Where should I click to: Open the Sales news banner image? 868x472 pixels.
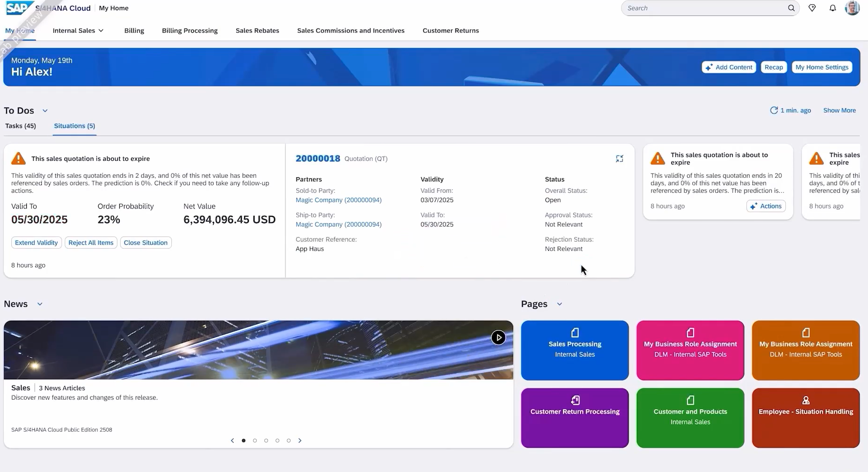tap(258, 350)
